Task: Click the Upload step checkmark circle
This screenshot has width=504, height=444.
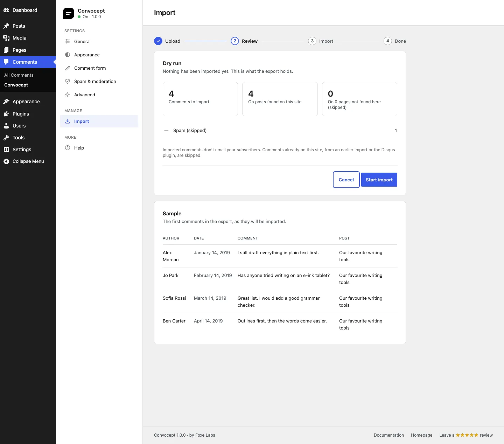Action: click(x=158, y=41)
